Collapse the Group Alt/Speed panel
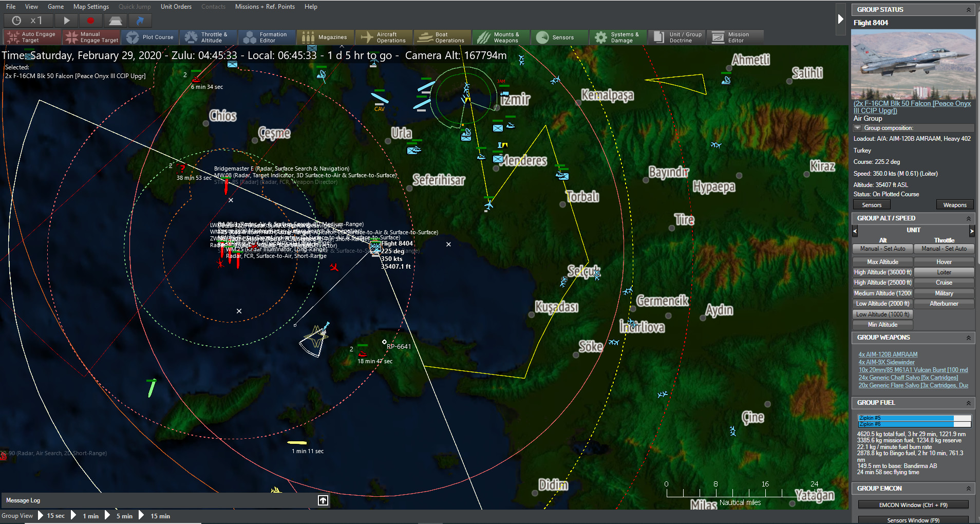This screenshot has height=524, width=980. [x=968, y=218]
